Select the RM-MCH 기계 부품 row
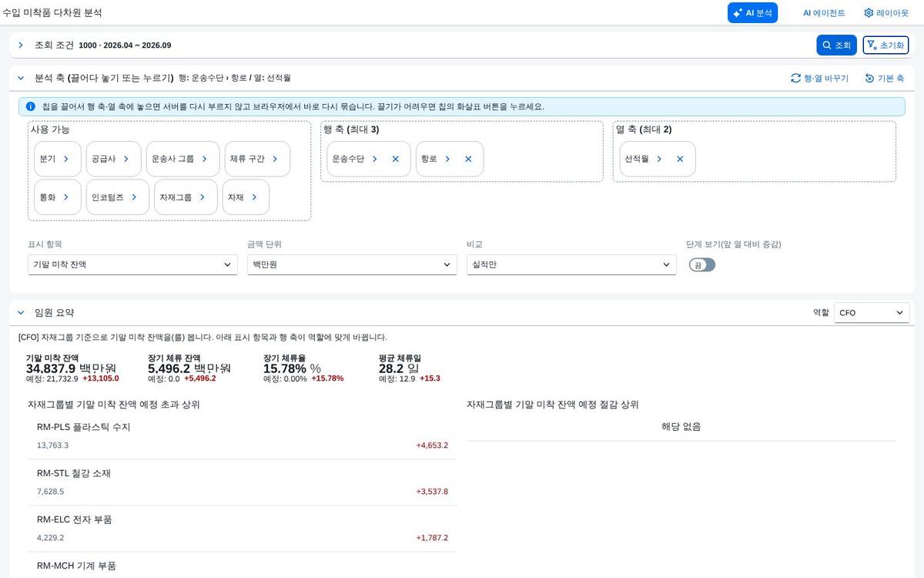Viewport: 924px width, 578px height. [242, 566]
